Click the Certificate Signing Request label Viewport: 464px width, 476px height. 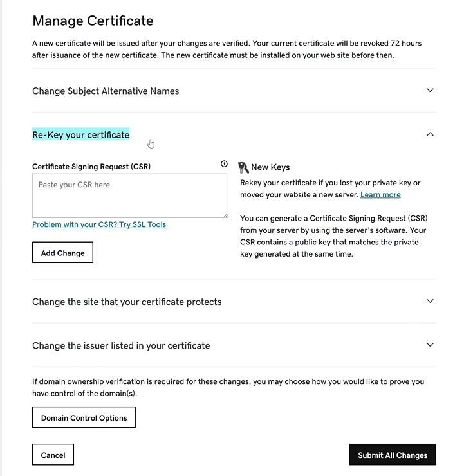(91, 167)
